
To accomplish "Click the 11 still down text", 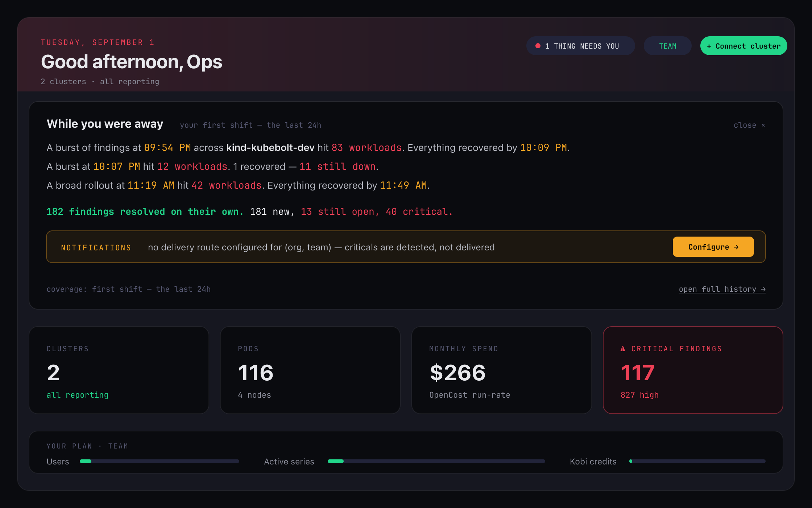I will click(337, 167).
